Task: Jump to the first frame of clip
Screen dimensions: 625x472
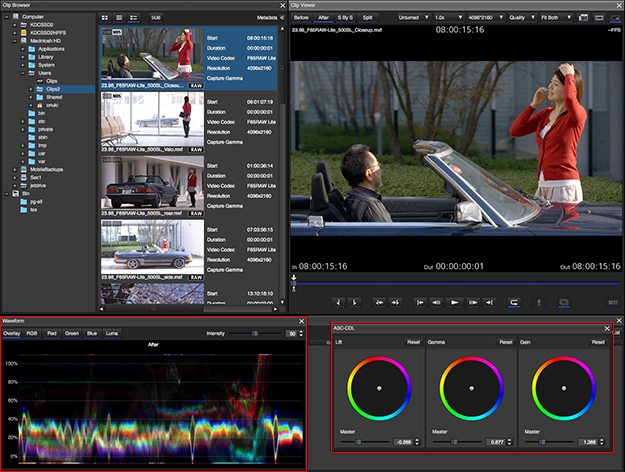Action: [421, 301]
